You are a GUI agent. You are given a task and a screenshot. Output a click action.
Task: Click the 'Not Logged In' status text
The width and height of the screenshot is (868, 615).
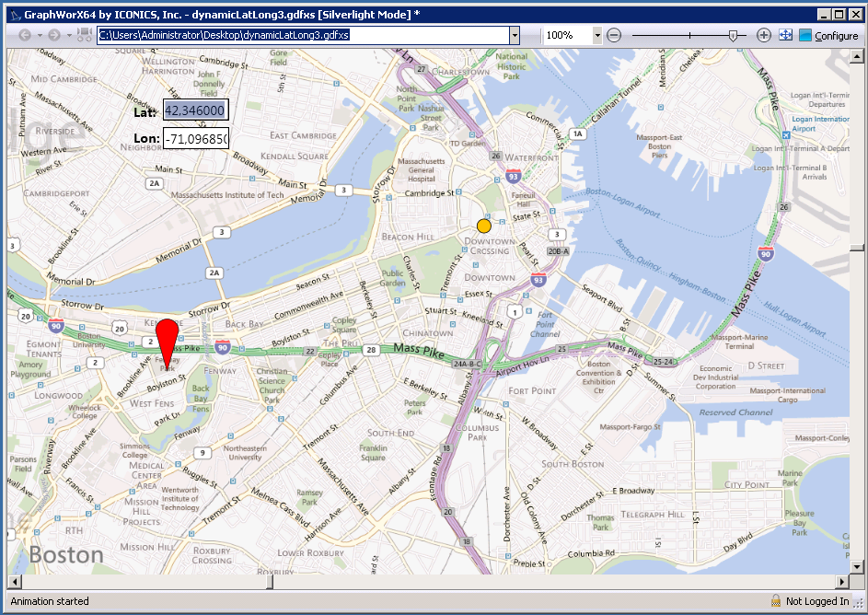click(817, 601)
